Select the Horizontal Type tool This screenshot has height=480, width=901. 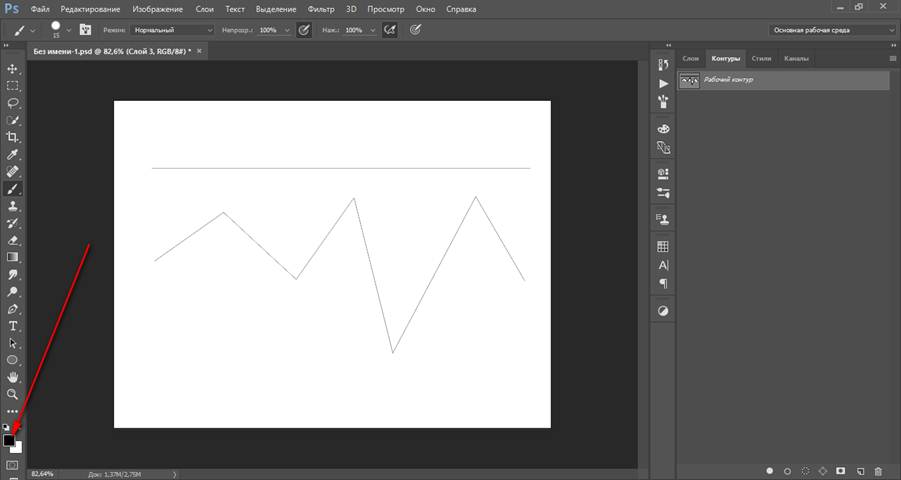[12, 326]
